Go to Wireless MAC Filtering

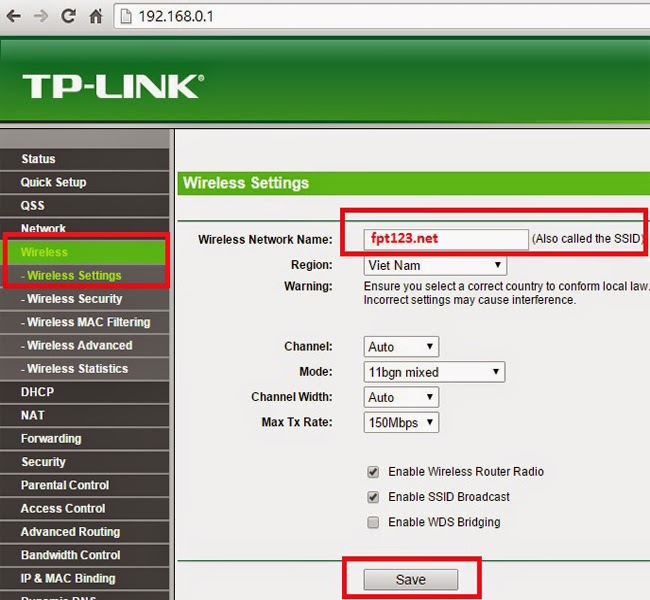pos(85,322)
